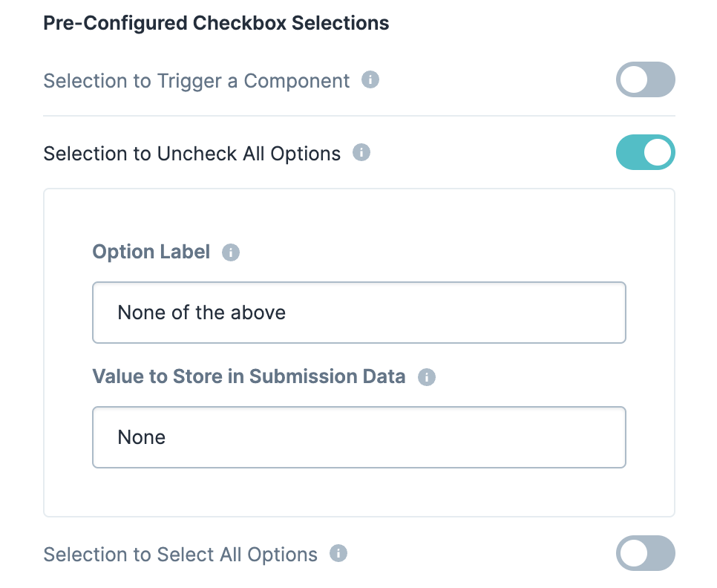
Task: Show help for Value to Store in Submission Data
Action: [427, 376]
